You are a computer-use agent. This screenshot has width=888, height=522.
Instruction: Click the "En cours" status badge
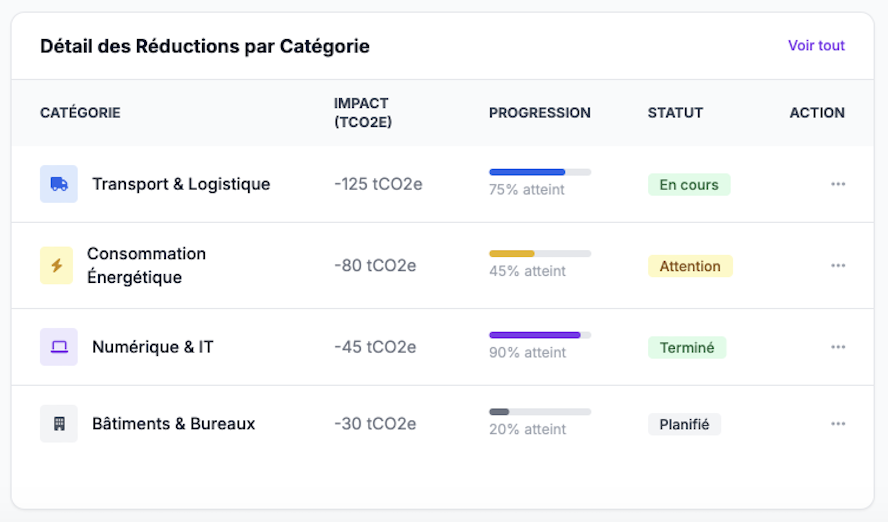click(689, 185)
